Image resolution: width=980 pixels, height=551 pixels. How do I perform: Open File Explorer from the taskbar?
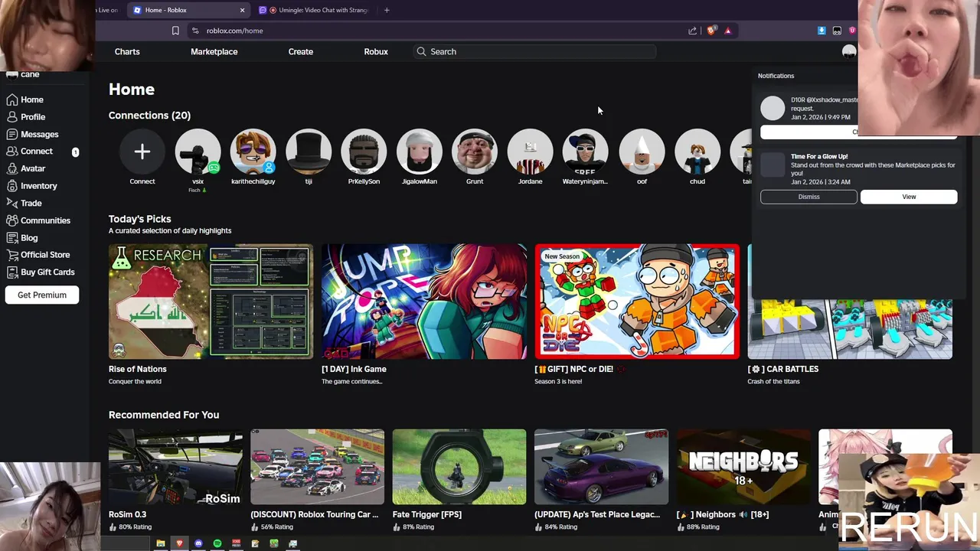pyautogui.click(x=161, y=543)
